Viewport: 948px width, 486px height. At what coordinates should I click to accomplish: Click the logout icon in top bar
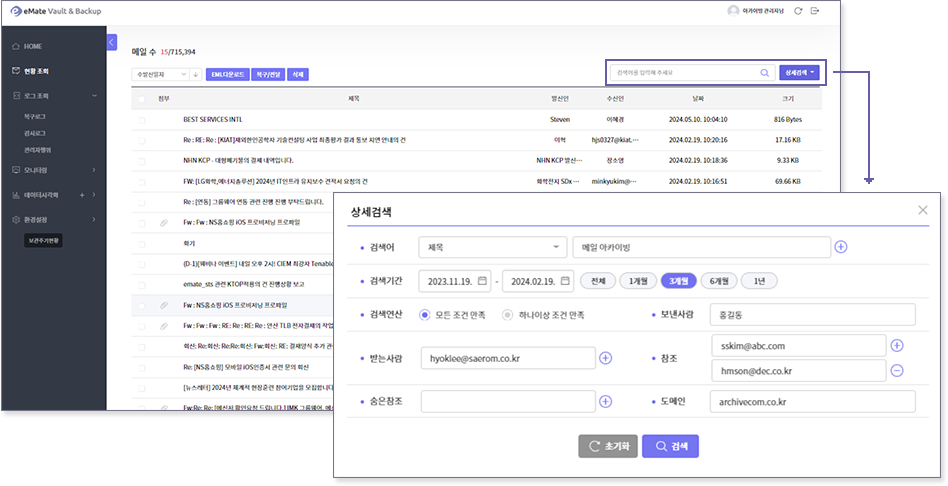[x=815, y=11]
